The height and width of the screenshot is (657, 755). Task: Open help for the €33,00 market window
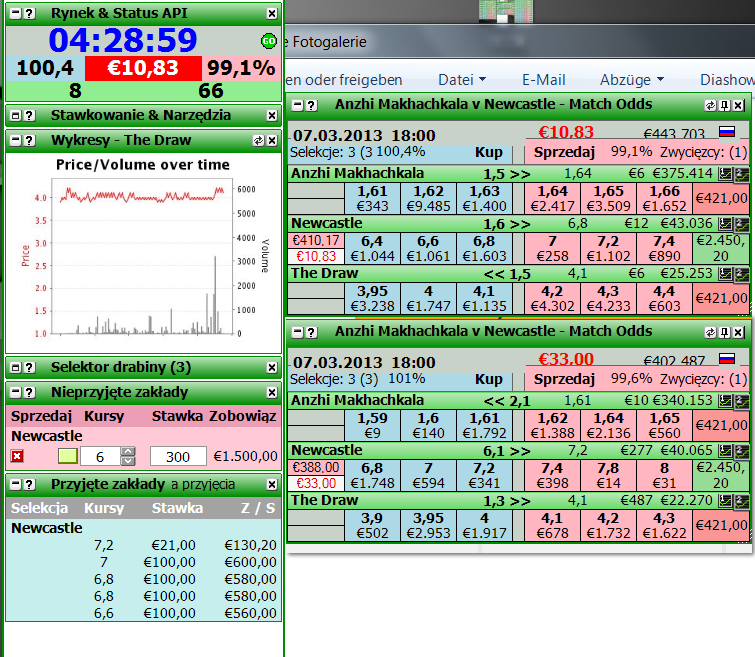point(312,332)
